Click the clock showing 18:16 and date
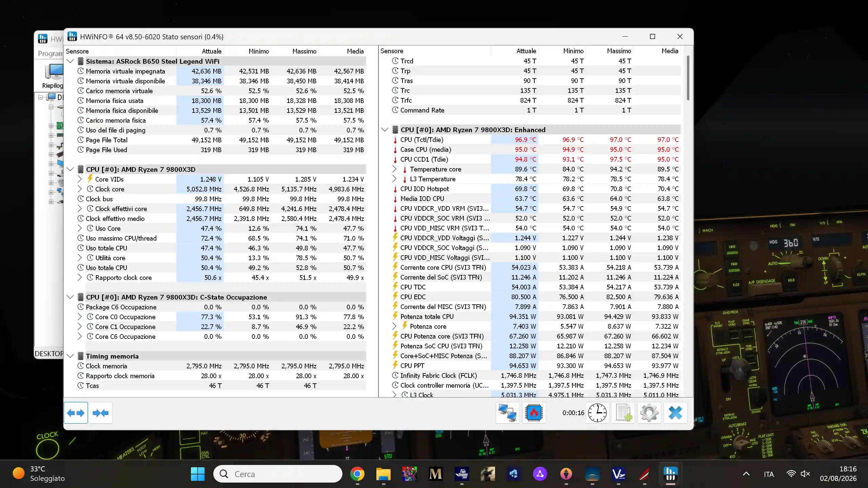Viewport: 868px width, 488px height. click(x=838, y=474)
